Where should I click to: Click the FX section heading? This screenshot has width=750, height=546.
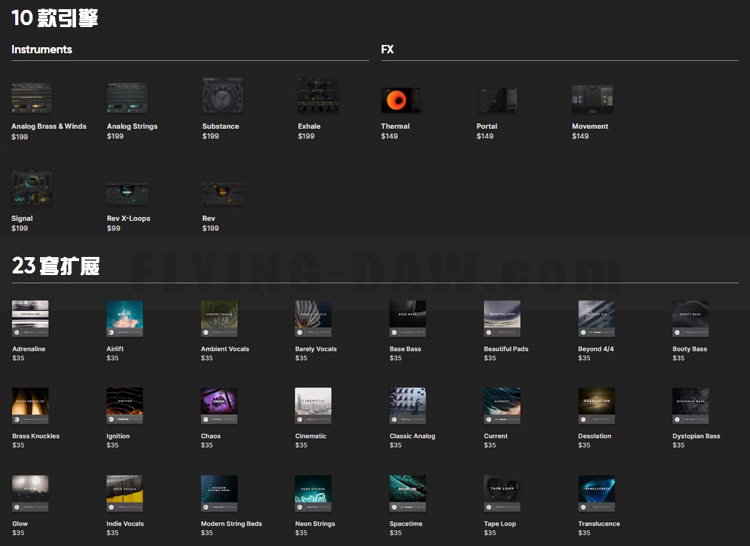387,49
